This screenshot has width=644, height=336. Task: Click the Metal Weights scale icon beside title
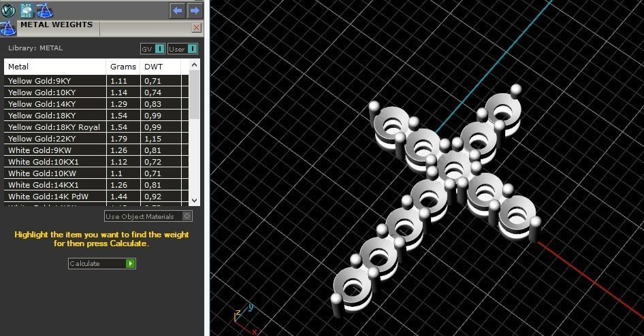pyautogui.click(x=7, y=28)
